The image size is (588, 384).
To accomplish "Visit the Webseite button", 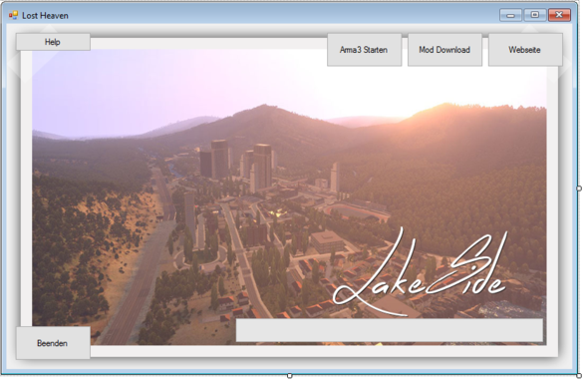I will pyautogui.click(x=525, y=50).
